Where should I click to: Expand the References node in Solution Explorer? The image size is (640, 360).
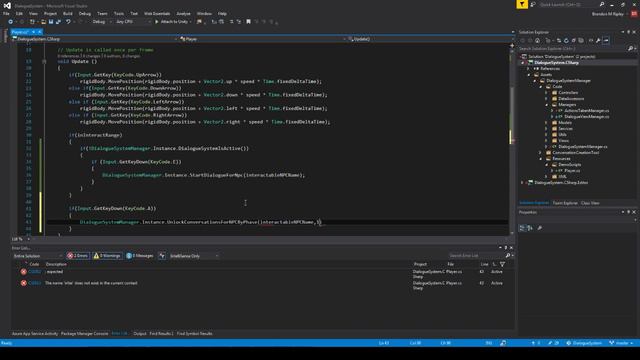click(528, 69)
